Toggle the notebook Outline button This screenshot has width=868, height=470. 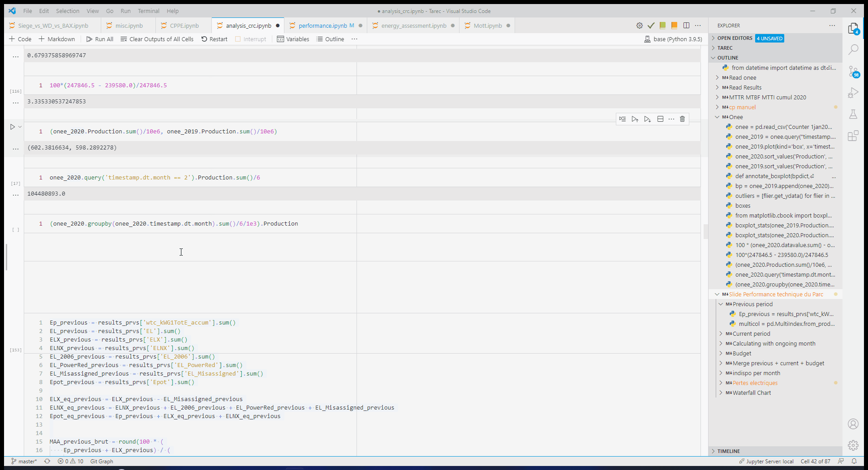click(x=330, y=39)
